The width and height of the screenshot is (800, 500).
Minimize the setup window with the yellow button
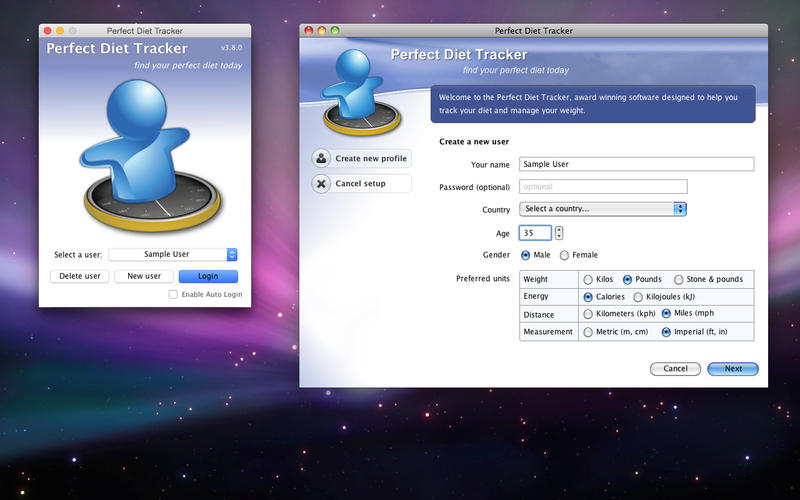(322, 30)
